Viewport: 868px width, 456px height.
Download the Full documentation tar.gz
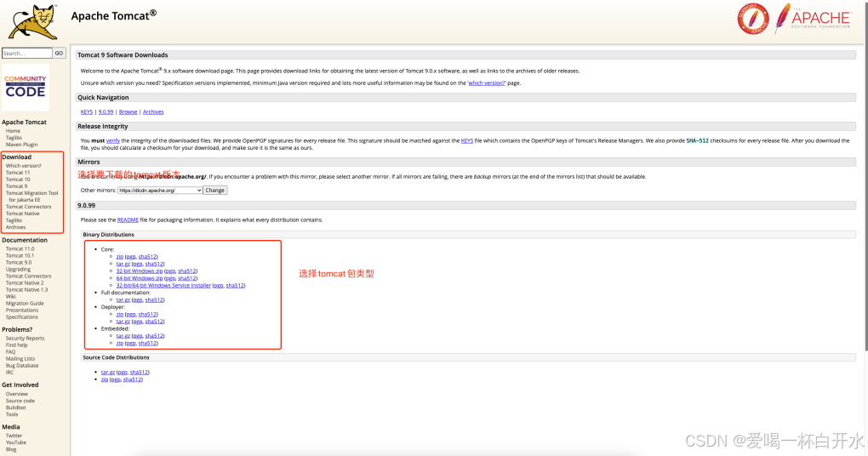click(123, 300)
